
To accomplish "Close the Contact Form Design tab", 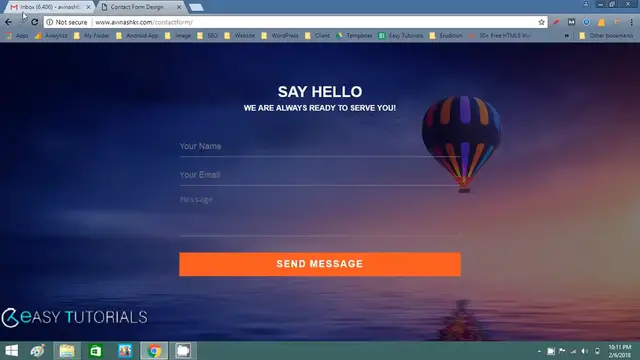I will pos(179,7).
